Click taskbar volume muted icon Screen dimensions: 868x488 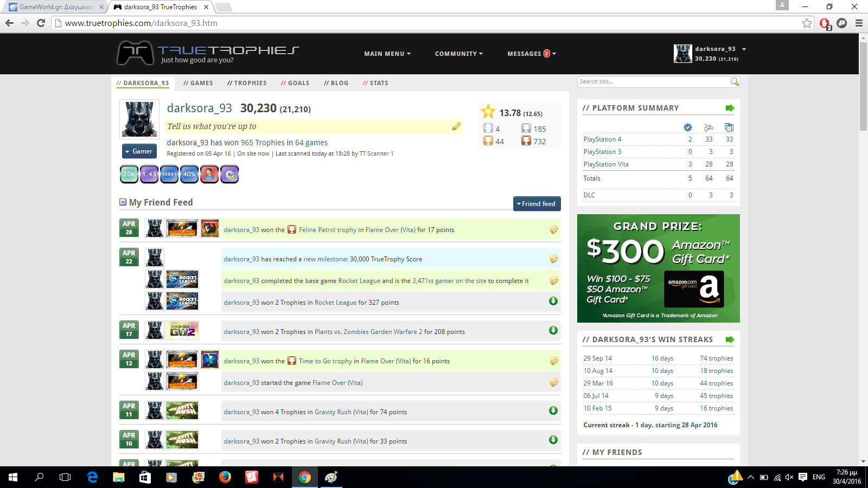(789, 477)
